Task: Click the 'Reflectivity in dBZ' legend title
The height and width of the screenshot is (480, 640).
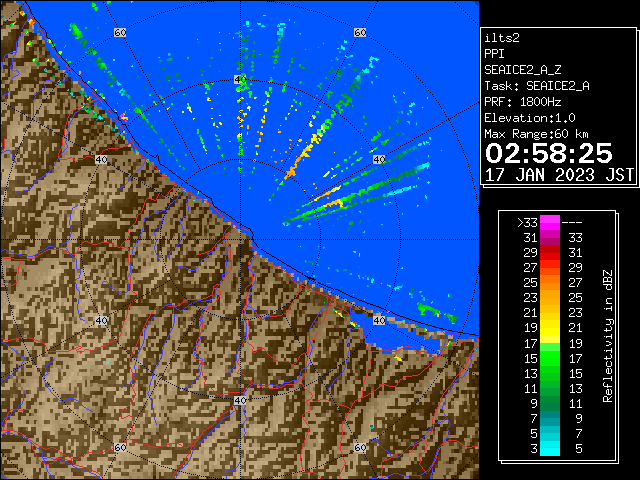Action: click(608, 336)
